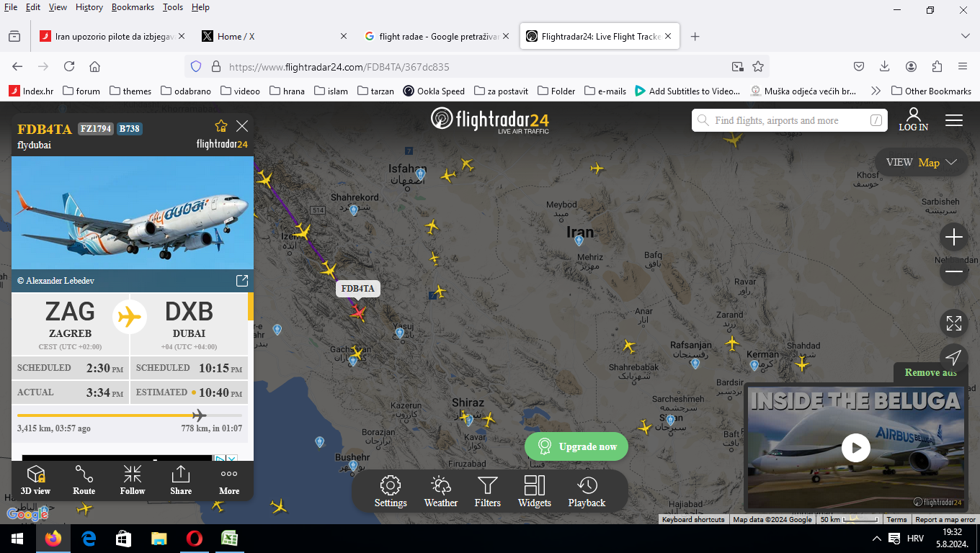Show hidden system tray icons
This screenshot has width=980, height=553.
click(877, 539)
